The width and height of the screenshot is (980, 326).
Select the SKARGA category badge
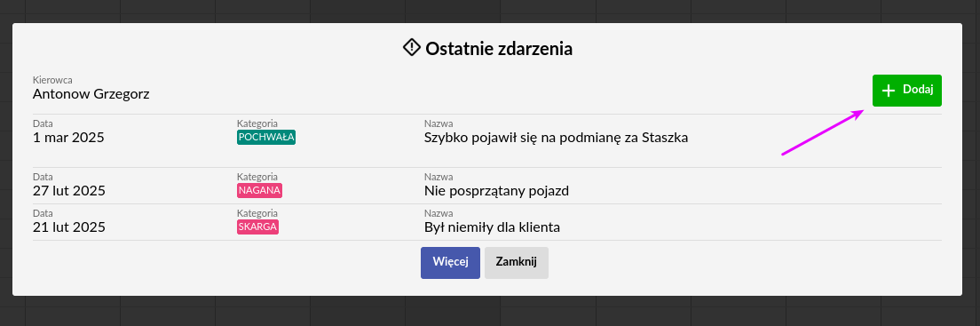coord(257,227)
